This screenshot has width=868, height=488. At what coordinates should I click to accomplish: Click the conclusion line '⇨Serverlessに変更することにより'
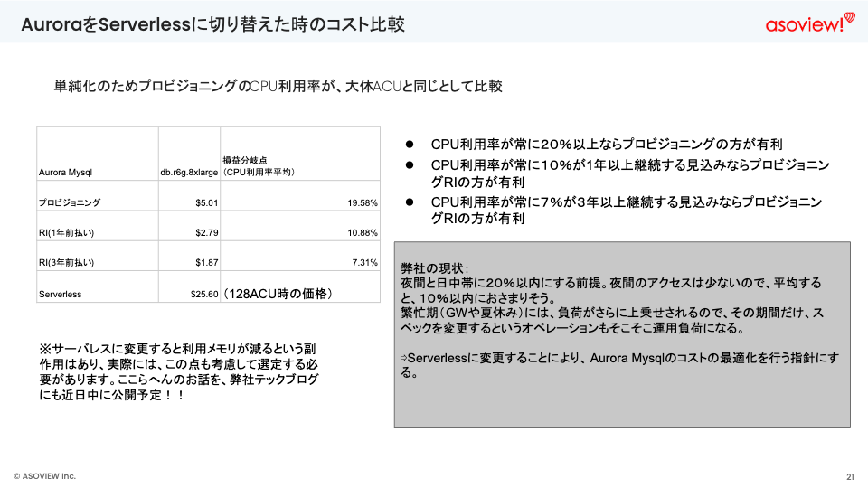[x=619, y=365]
